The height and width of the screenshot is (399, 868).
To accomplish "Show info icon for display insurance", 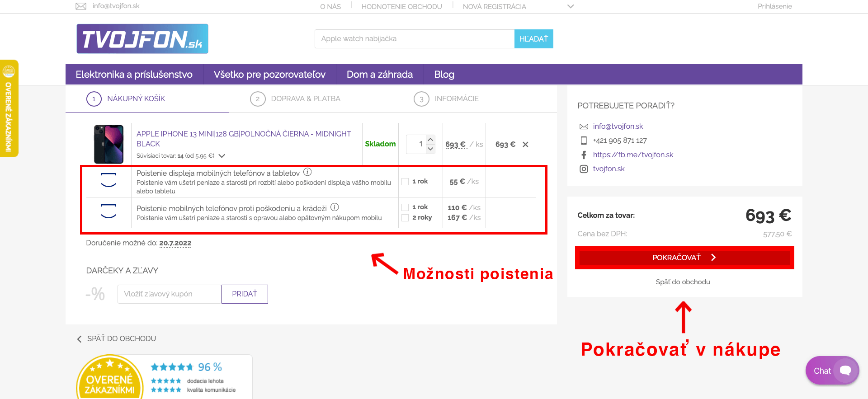I will click(307, 172).
